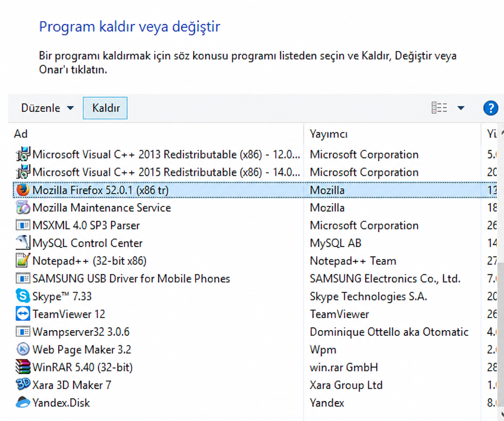The image size is (504, 421).
Task: Select TeamViewer 12 entry
Action: pos(255,314)
